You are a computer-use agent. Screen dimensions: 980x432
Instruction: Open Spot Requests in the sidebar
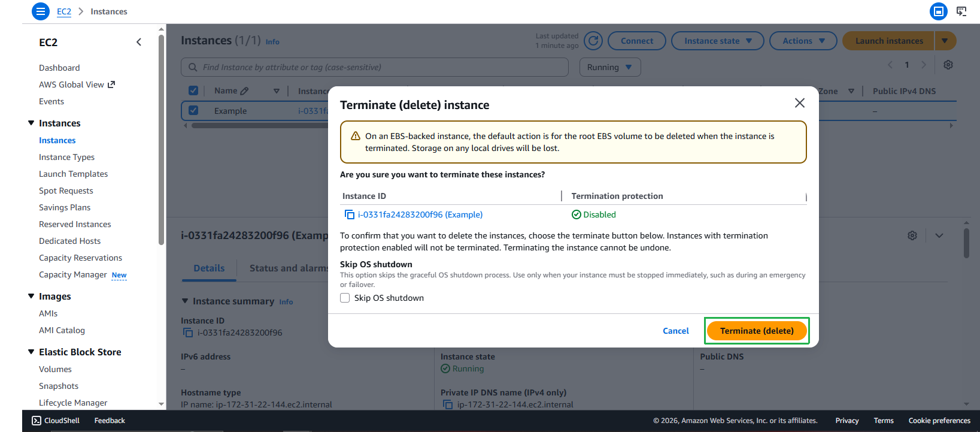[x=66, y=191]
